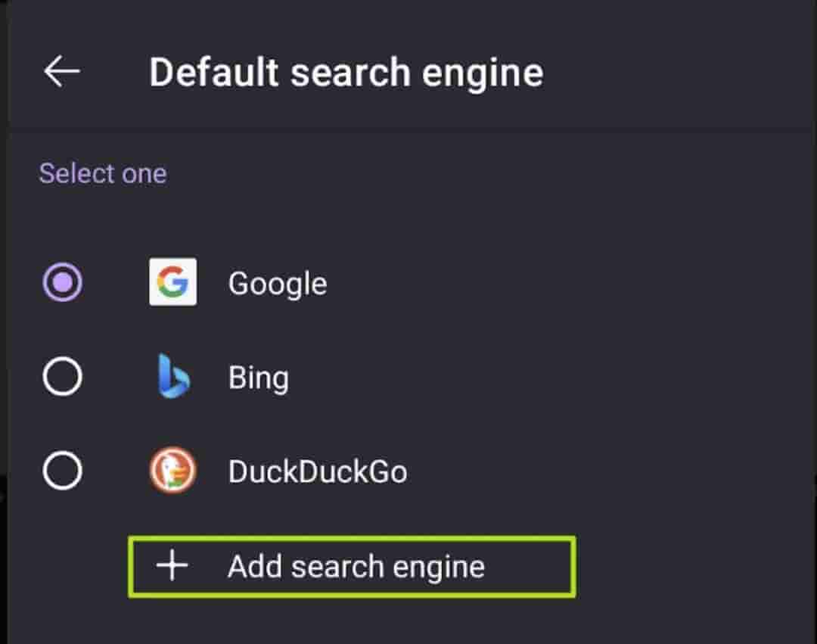Viewport: 817px width, 644px height.
Task: Click the 'Default search engine' page title
Action: [x=346, y=73]
